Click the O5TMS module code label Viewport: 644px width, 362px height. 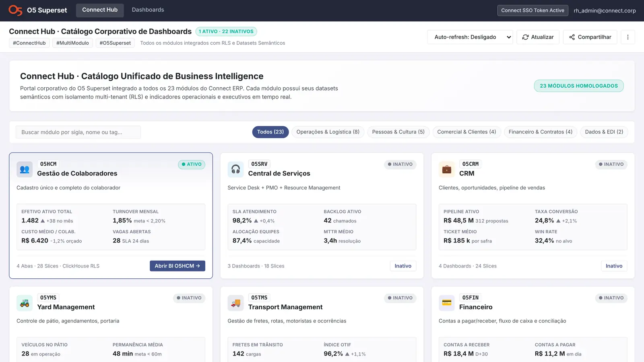click(259, 298)
